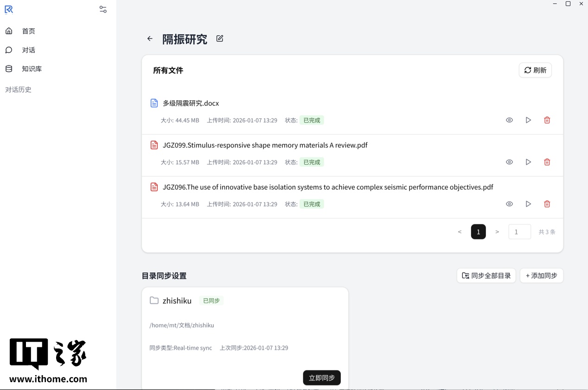
Task: Click the settings sliders icon above the sidebar
Action: point(102,9)
